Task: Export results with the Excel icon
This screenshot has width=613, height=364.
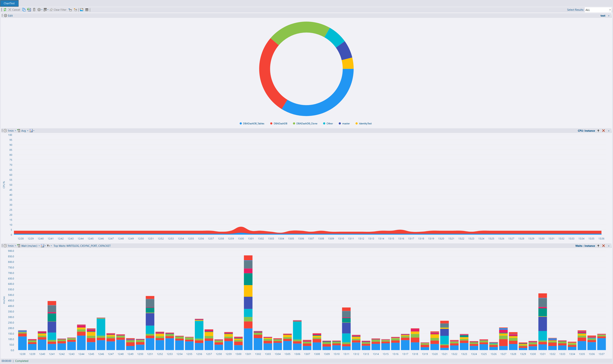Action: point(29,10)
